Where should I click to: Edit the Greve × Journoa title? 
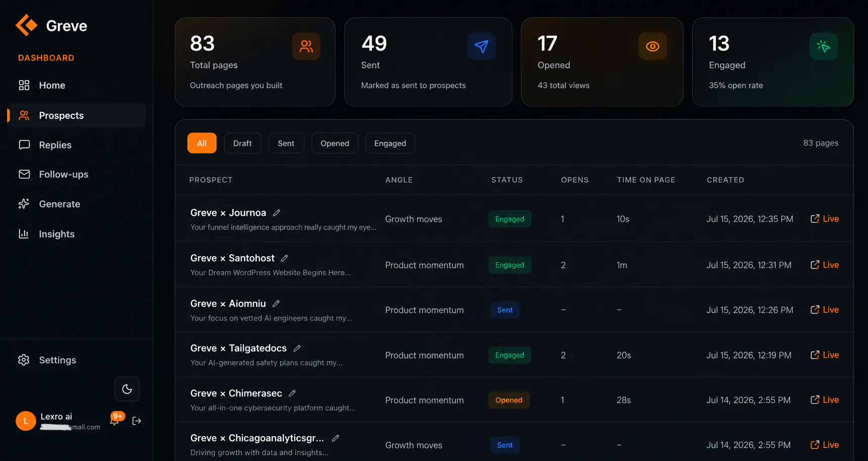[276, 213]
